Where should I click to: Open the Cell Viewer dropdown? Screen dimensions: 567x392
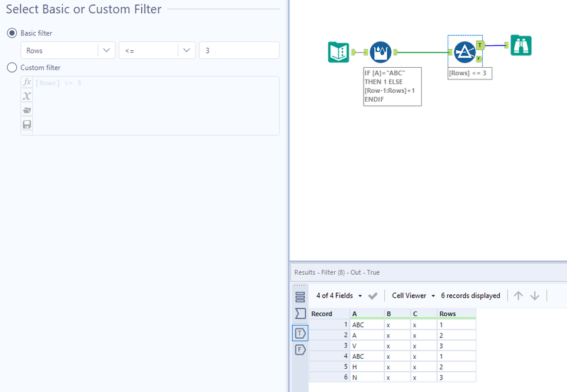coord(413,295)
